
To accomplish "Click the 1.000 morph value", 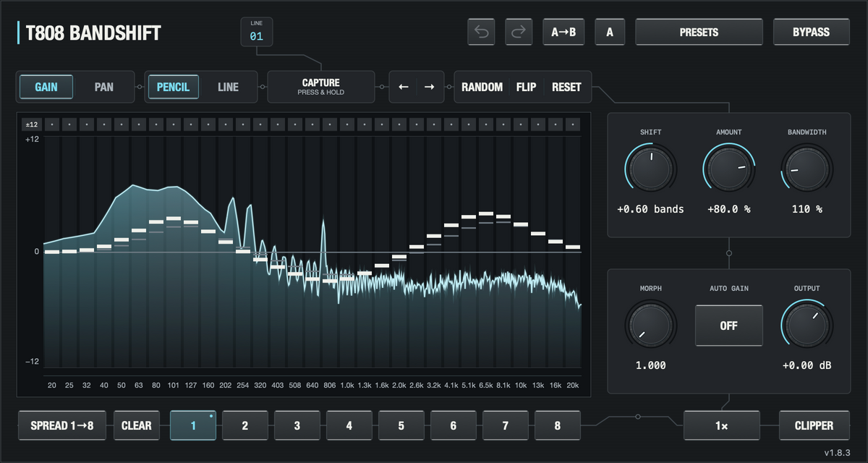I will (x=650, y=365).
